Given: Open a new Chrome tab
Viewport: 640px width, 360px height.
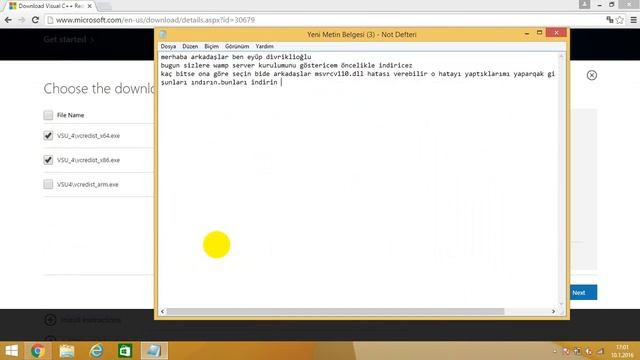Looking at the screenshot, I should coord(105,7).
